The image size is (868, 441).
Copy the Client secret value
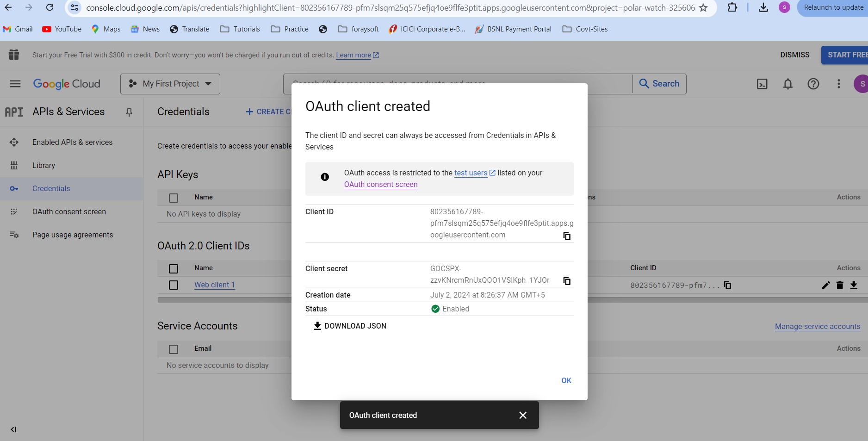[566, 281]
